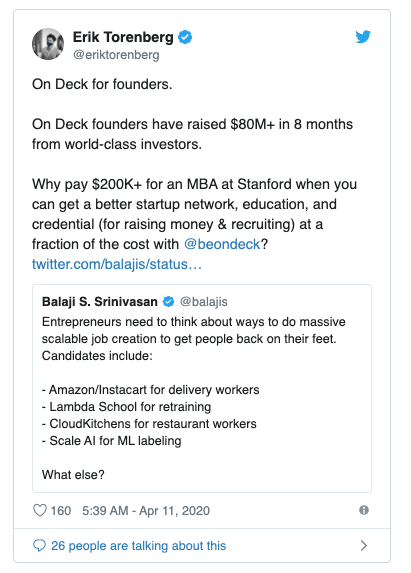
Task: Click the Balaji S. Srinivasan name
Action: tap(100, 301)
